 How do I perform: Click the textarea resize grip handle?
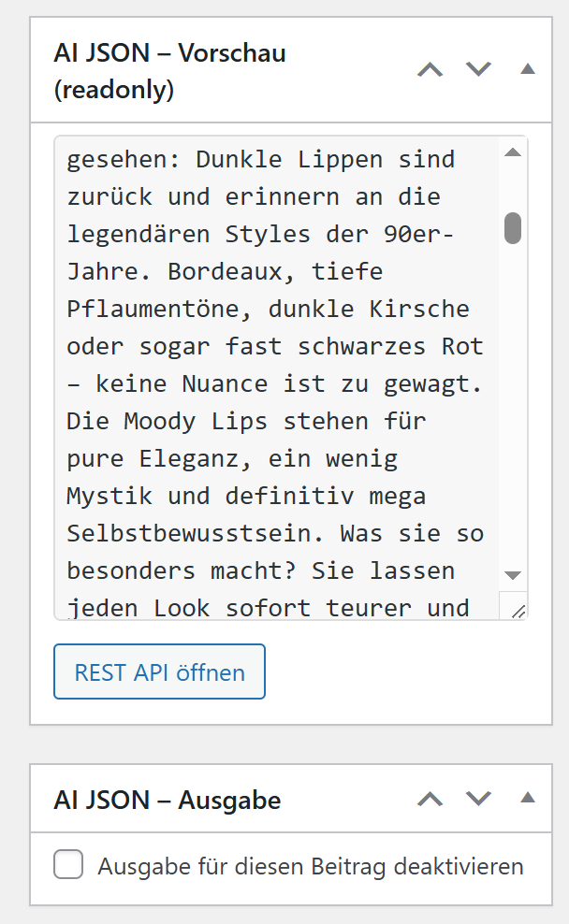tap(518, 611)
